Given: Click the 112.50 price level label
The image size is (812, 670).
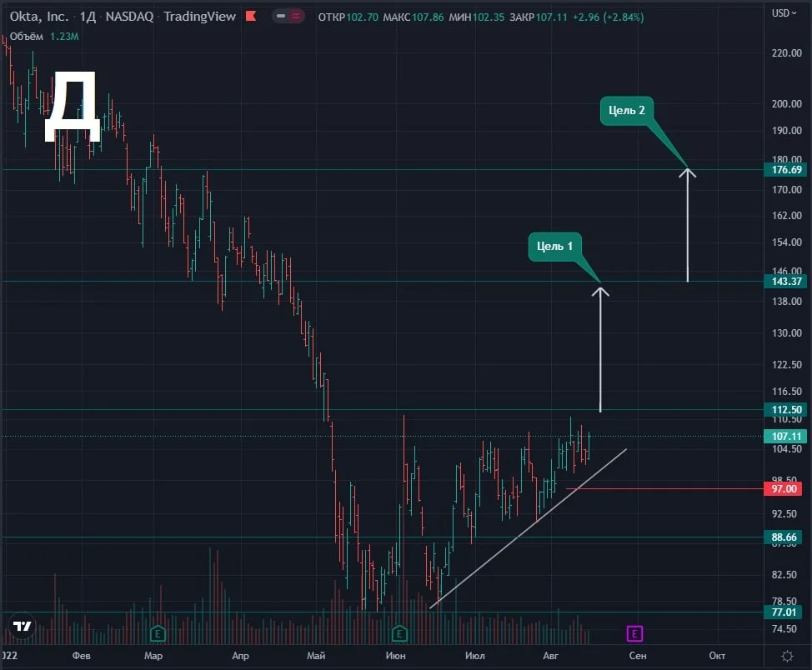Looking at the screenshot, I should [786, 409].
